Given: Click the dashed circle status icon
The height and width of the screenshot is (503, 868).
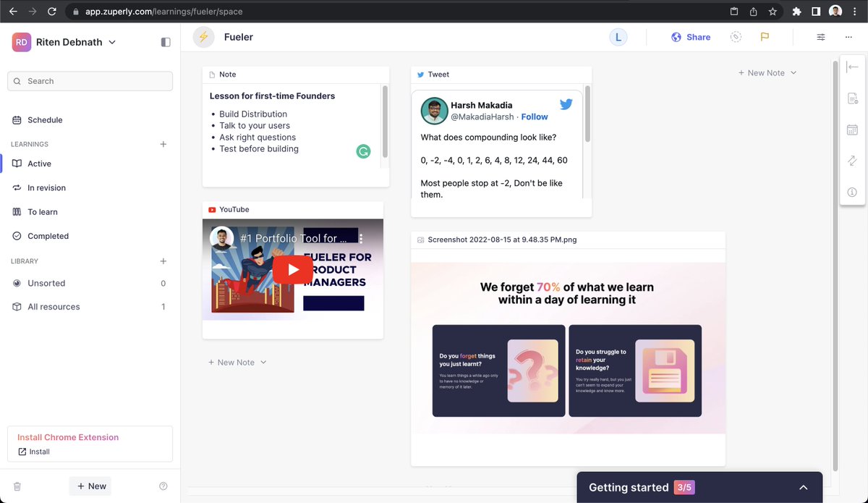Looking at the screenshot, I should click(x=736, y=37).
